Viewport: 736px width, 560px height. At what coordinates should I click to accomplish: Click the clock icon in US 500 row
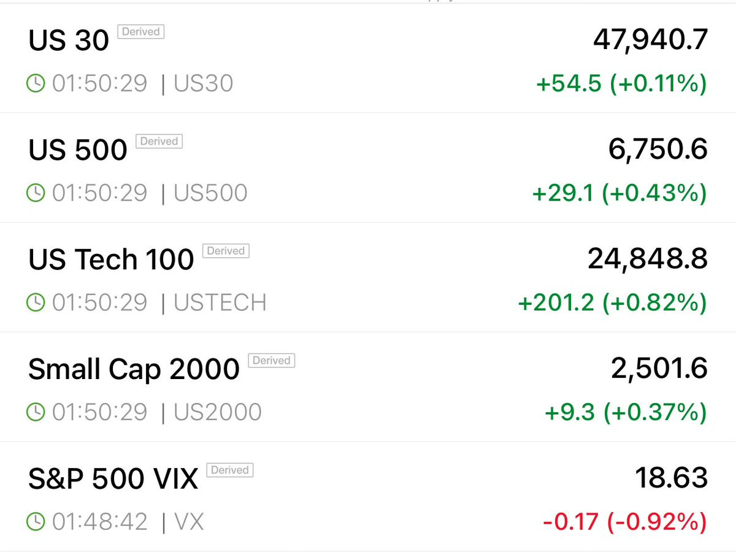coord(36,193)
